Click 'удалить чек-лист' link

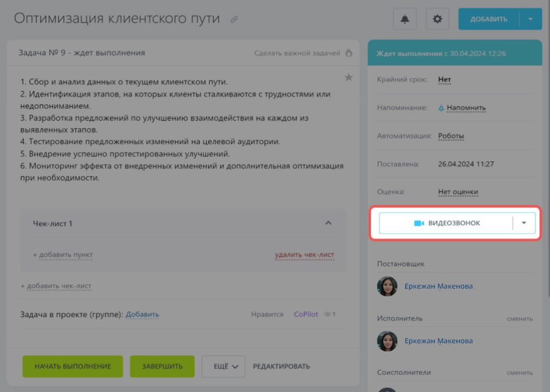tap(304, 254)
